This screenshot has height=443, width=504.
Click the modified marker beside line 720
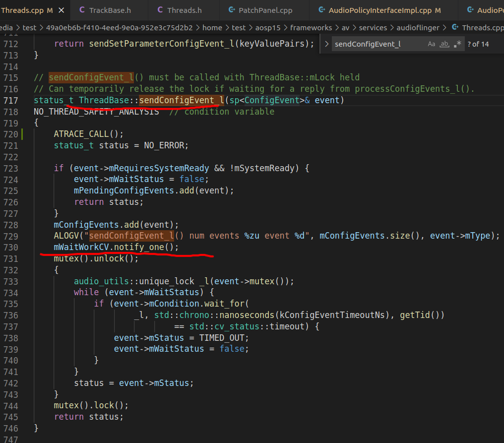point(22,134)
